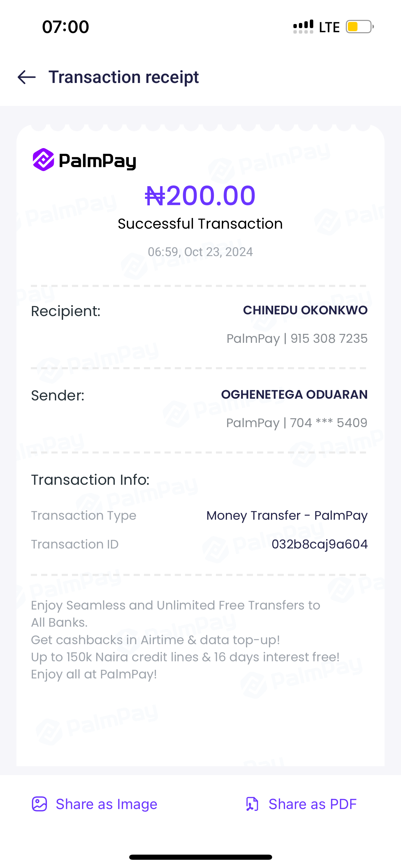Image resolution: width=401 pixels, height=868 pixels.
Task: Select the ₦200.00 amount text
Action: 200,196
